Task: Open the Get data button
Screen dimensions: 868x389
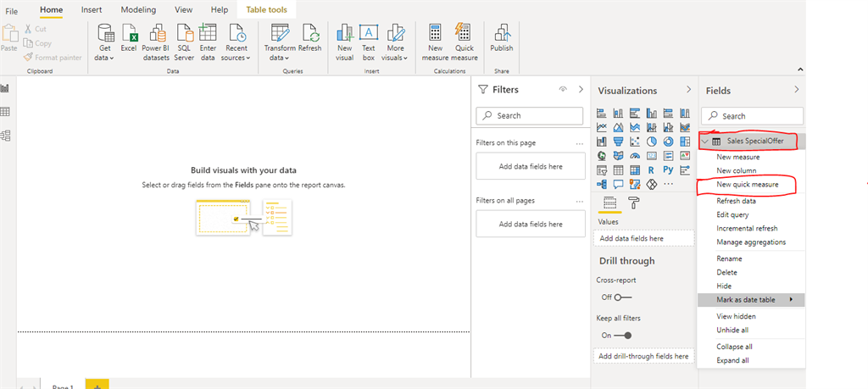Action: (x=105, y=42)
